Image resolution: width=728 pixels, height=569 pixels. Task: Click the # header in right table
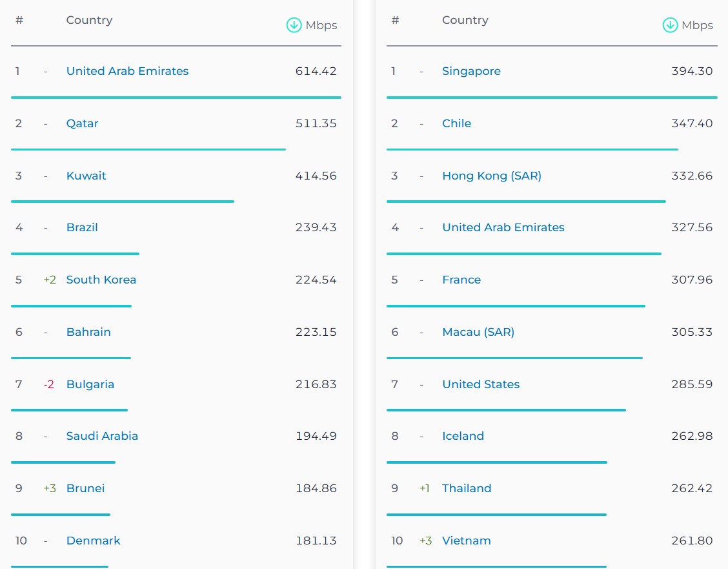point(395,20)
